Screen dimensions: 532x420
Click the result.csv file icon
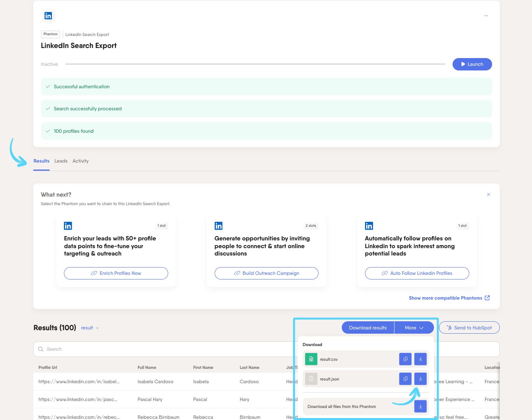[x=311, y=359]
